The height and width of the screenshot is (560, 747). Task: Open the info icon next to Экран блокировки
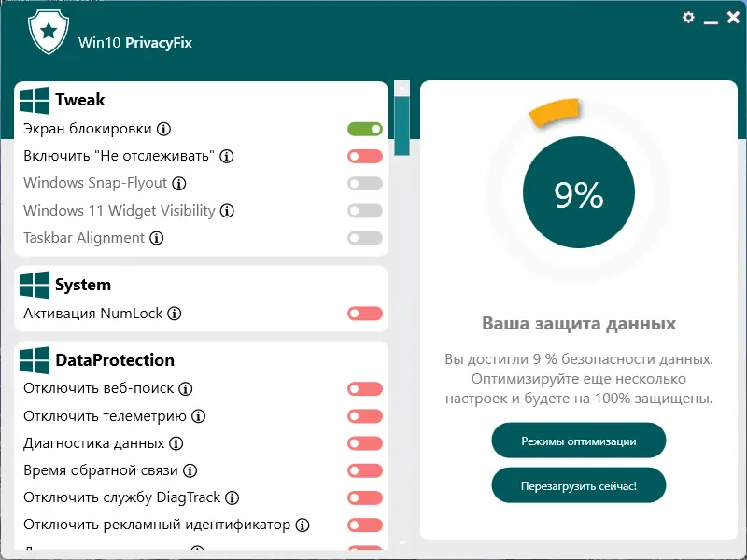tap(165, 129)
